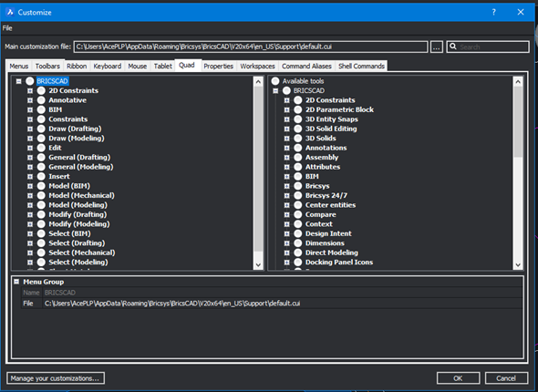Click the circle icon beside 2D Constraints in left tree

tap(41, 90)
